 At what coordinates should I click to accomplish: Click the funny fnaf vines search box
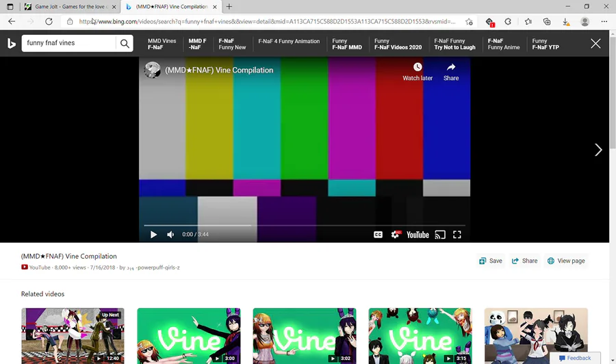point(69,43)
